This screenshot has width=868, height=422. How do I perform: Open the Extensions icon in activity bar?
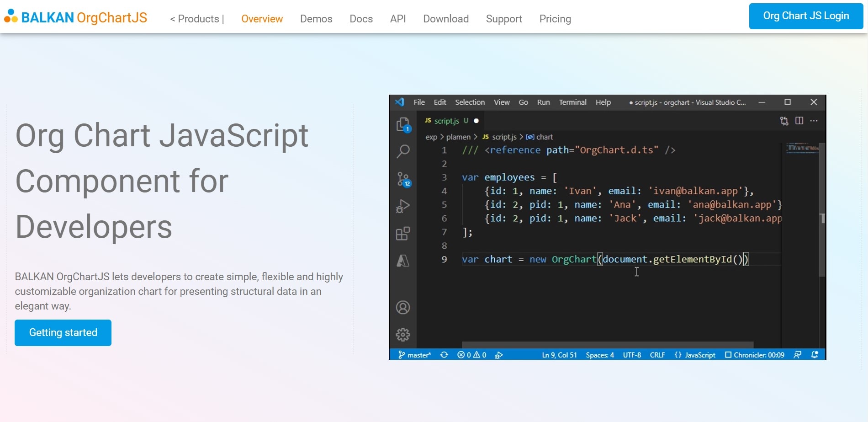pos(403,234)
